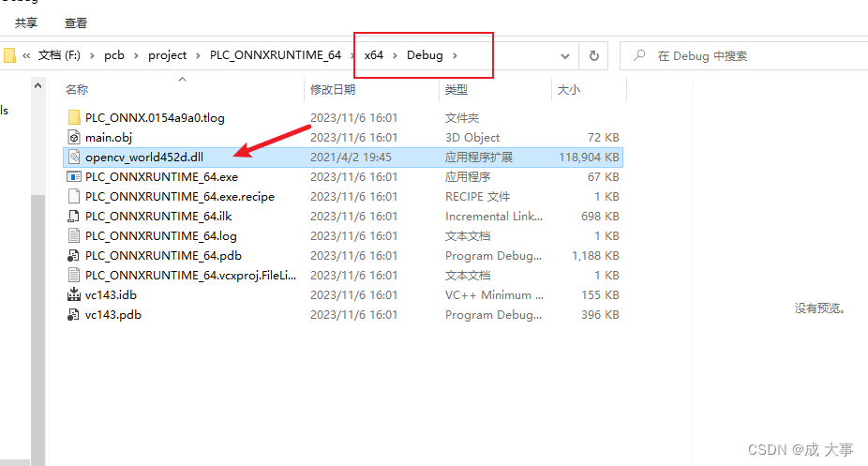Click the folder icon in address bar
Viewport: 868px width, 466px height.
9,55
